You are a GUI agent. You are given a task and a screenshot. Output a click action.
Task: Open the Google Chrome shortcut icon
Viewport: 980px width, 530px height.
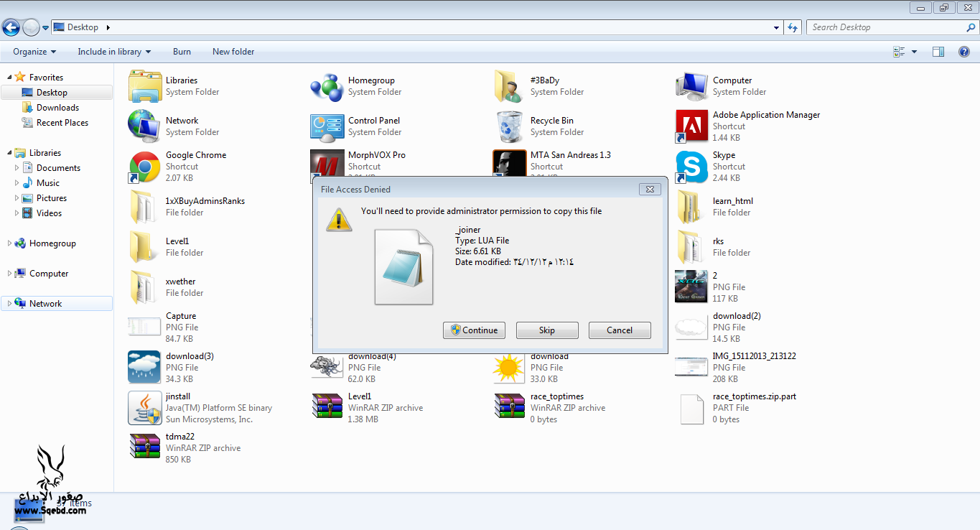144,167
